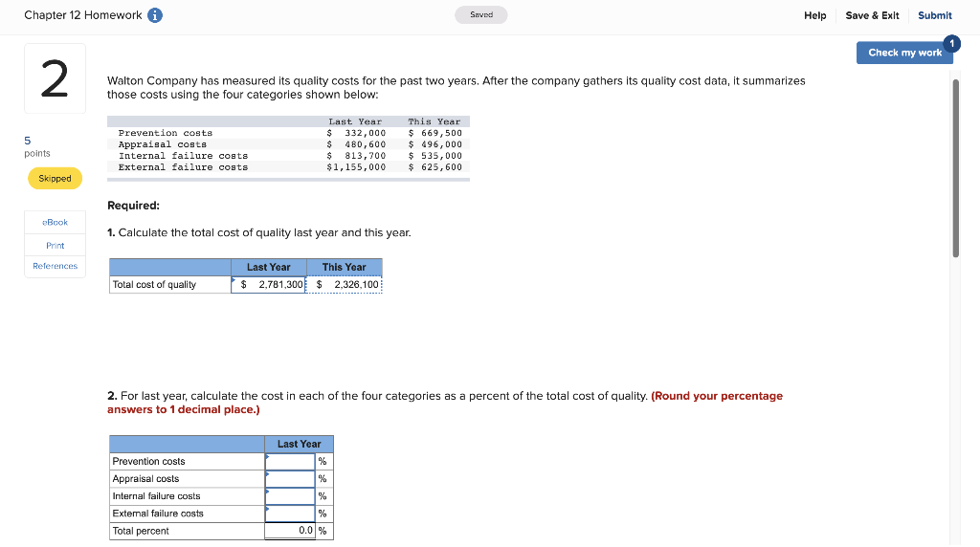Screen dimensions: 980x547
Task: Click the 'Last Year' header of the percent table
Action: coord(299,444)
